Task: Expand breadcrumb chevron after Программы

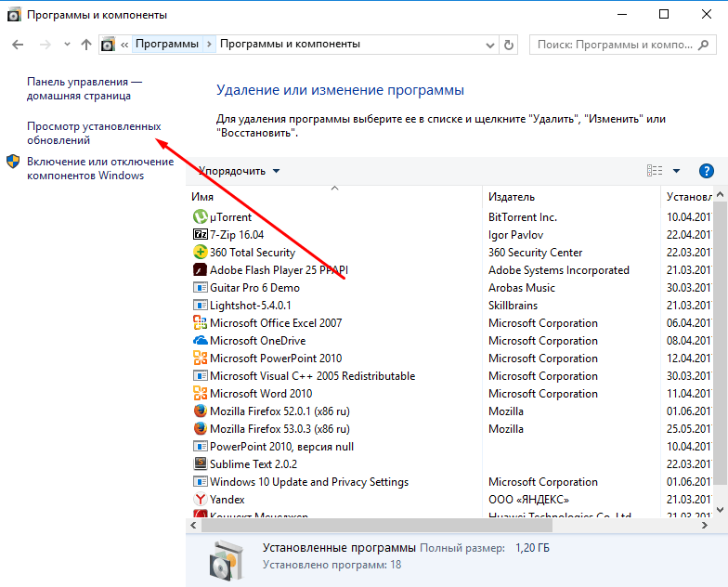Action: [209, 45]
